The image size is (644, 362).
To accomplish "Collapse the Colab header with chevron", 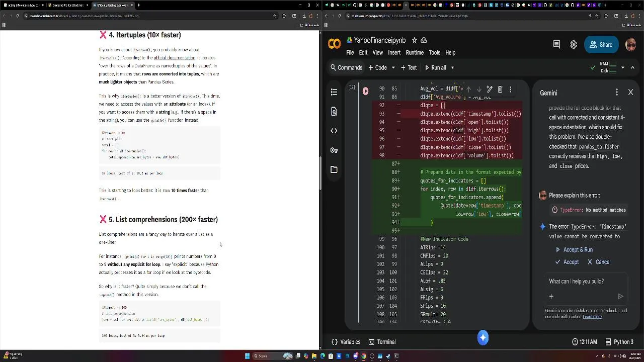I will (x=633, y=67).
